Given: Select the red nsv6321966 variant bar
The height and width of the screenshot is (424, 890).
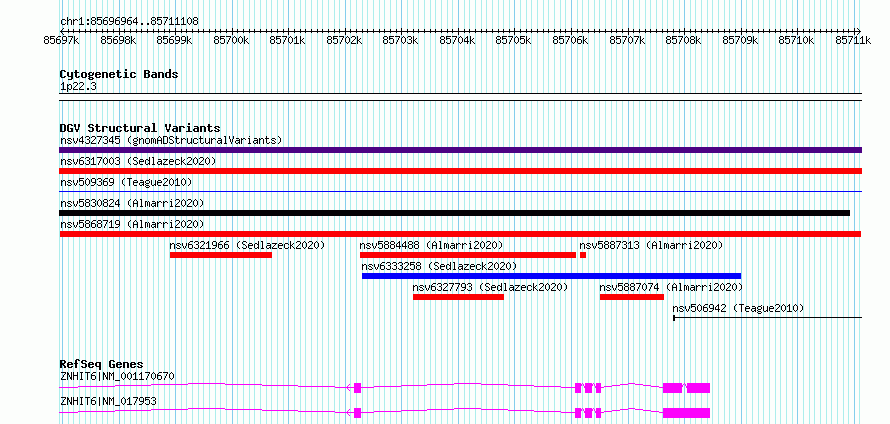Looking at the screenshot, I should point(221,255).
